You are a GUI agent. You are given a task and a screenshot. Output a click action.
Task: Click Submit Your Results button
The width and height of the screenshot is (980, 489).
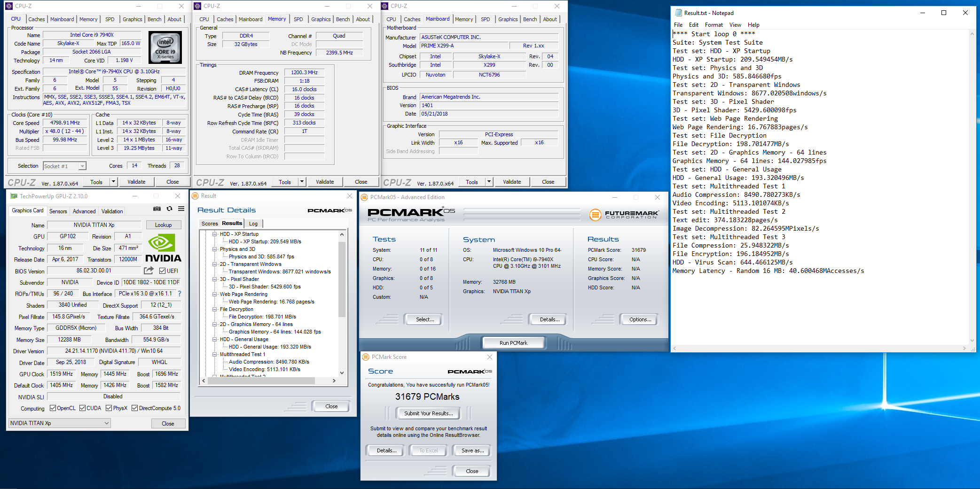pyautogui.click(x=429, y=413)
